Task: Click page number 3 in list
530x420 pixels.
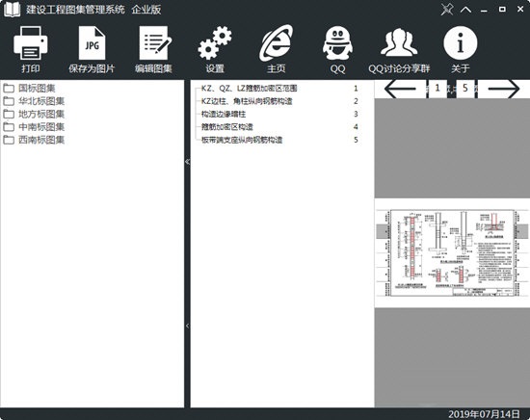Action: (356, 115)
